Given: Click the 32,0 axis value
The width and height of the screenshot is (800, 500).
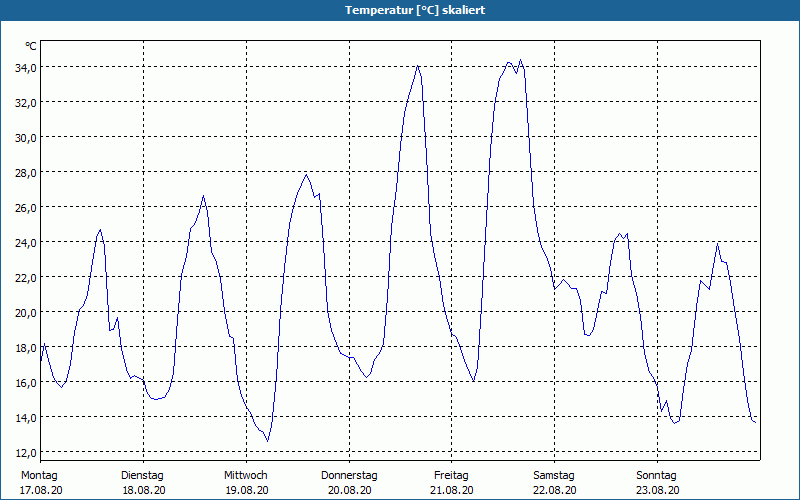Looking at the screenshot, I should 26,103.
